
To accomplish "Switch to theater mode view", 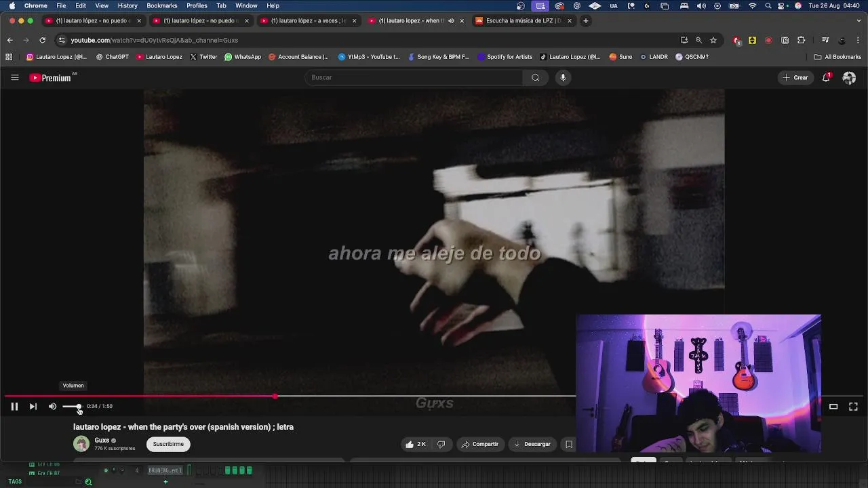I will pos(833,407).
